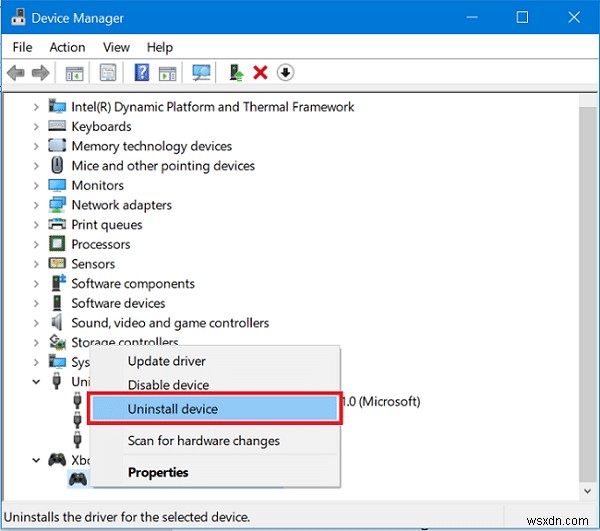
Task: Select the Software devices tree item
Action: (x=118, y=303)
